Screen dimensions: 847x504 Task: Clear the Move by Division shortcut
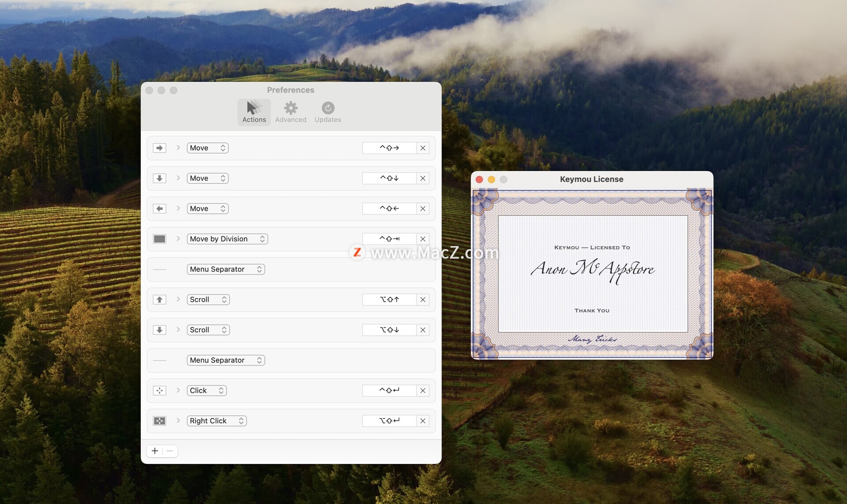(x=423, y=239)
